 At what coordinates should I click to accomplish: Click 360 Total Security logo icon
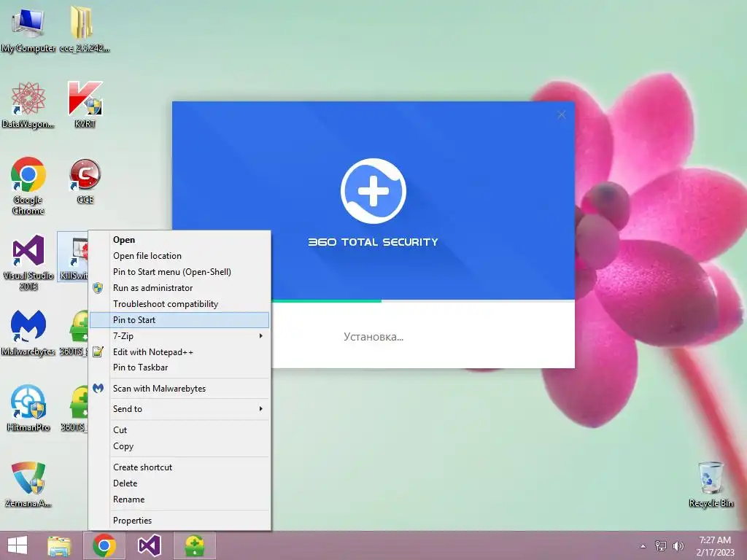(x=373, y=191)
